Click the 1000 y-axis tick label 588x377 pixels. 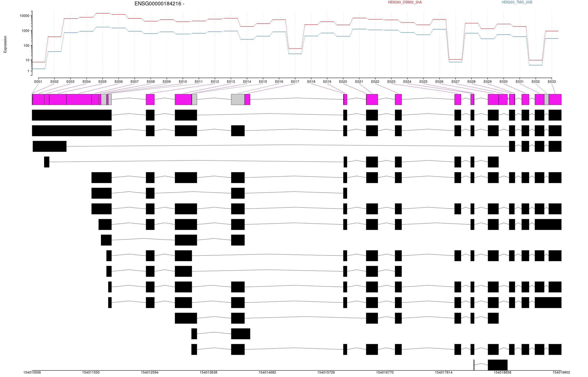[x=25, y=31]
